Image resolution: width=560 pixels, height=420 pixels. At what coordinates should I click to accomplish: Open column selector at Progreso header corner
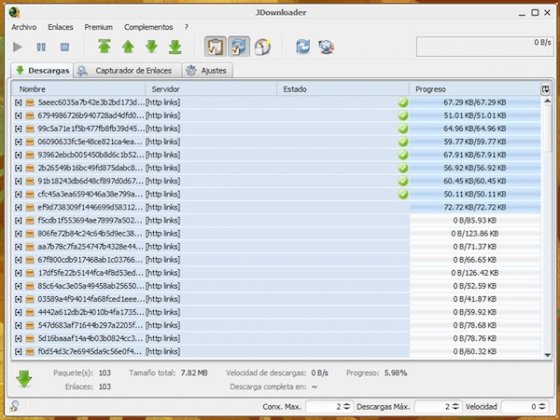tap(545, 89)
